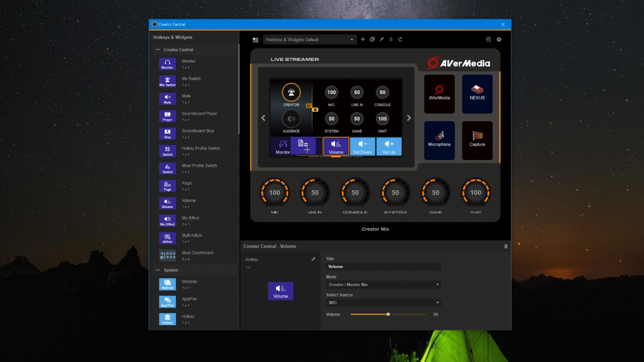Go to next page with right arrow
Image resolution: width=644 pixels, height=362 pixels.
pyautogui.click(x=409, y=118)
